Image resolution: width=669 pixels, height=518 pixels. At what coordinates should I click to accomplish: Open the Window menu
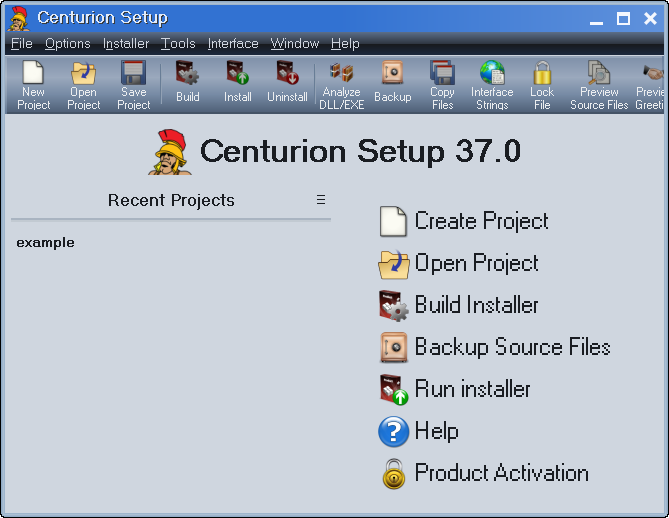tap(294, 44)
